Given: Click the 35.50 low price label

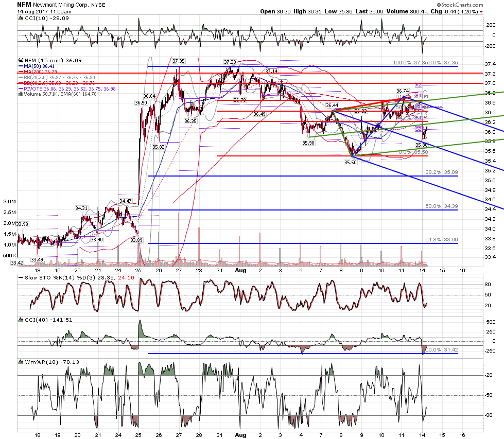Looking at the screenshot, I should 351,163.
